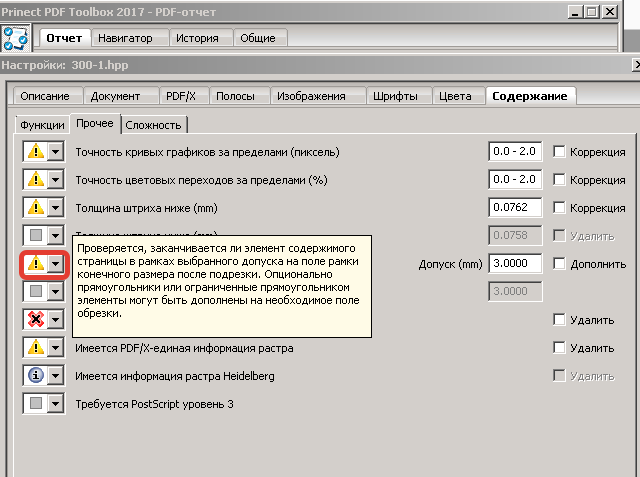
Task: Click gray disabled icon next to 0.0758
Action: [36, 235]
